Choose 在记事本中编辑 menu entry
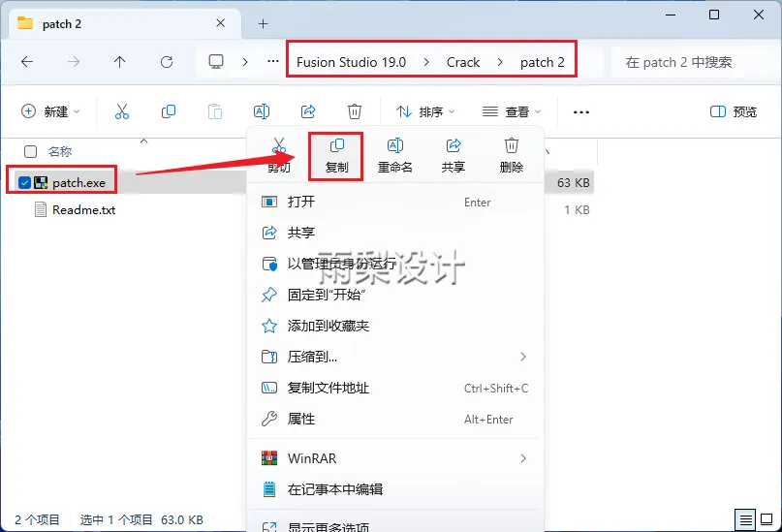 point(394,489)
